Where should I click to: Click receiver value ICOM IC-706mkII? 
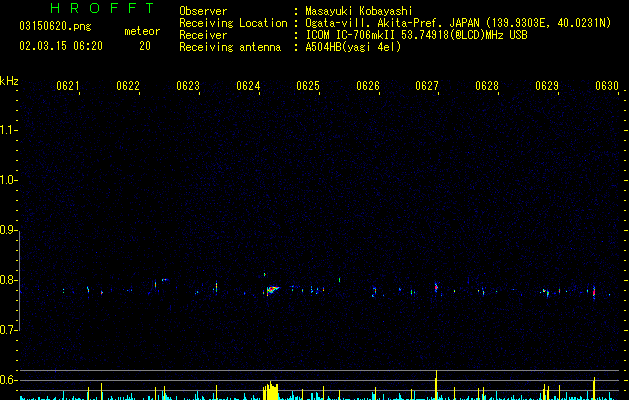pyautogui.click(x=350, y=35)
